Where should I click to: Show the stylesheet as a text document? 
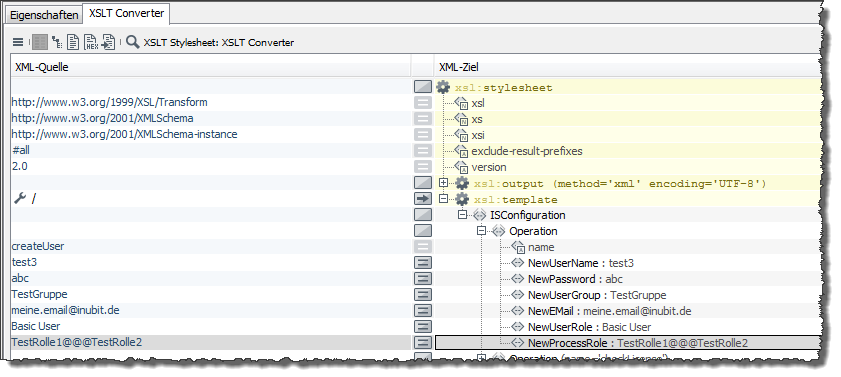(x=73, y=42)
